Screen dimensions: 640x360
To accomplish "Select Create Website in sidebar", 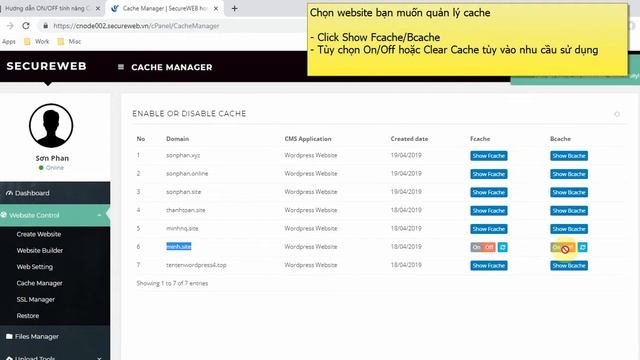I will [39, 234].
